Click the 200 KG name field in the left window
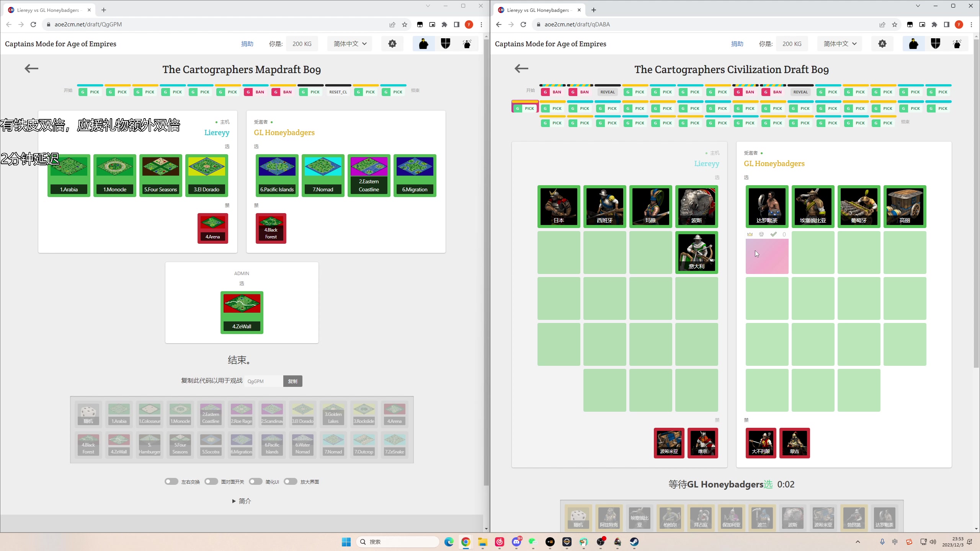Screen dimensions: 980x551 coord(302,44)
